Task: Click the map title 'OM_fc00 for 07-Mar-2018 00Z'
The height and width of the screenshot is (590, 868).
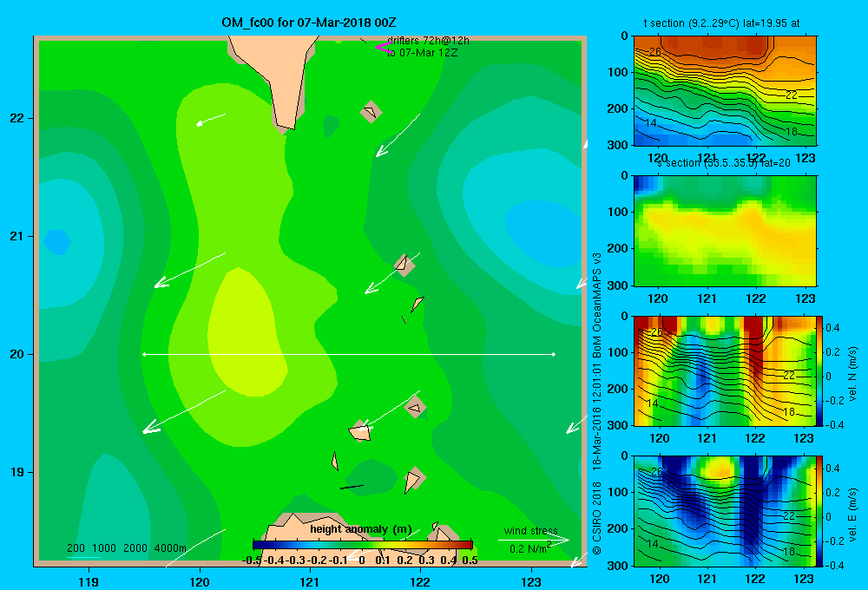Action: pyautogui.click(x=309, y=23)
